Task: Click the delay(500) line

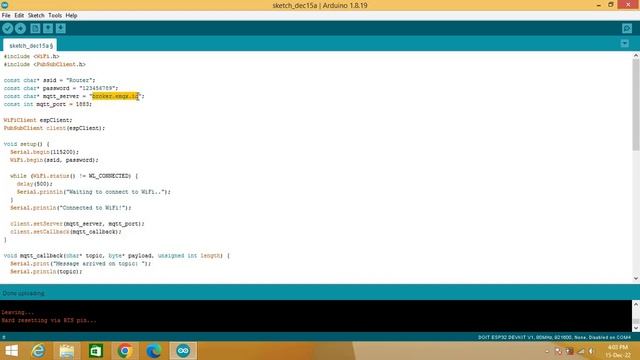Action: click(x=35, y=184)
